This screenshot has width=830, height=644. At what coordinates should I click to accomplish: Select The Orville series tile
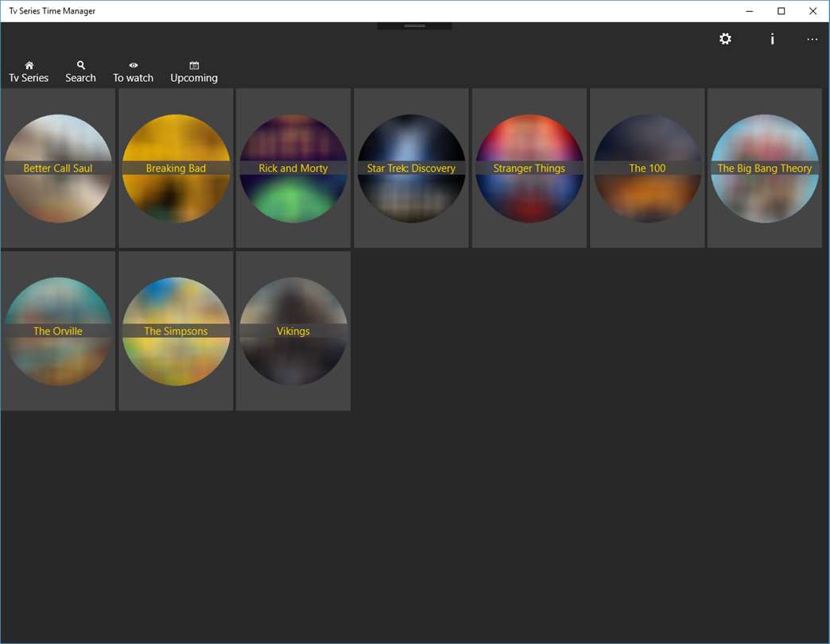(58, 331)
